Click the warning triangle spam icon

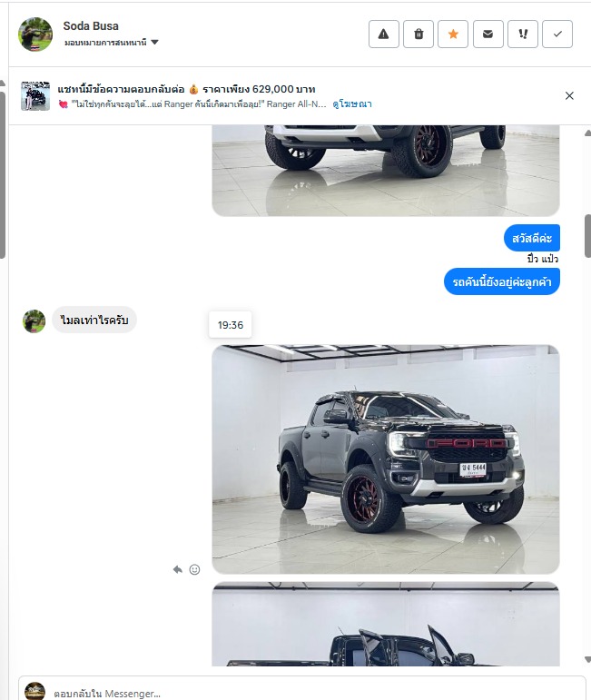pyautogui.click(x=383, y=34)
